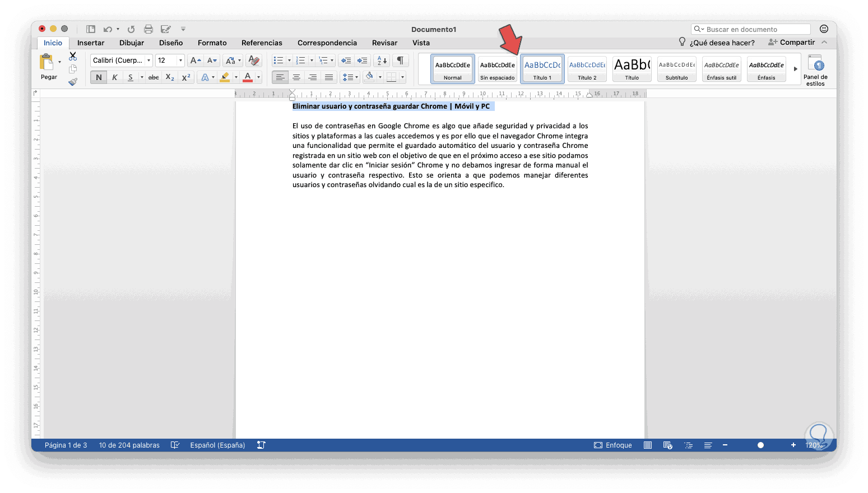Apply superscript formatting
The width and height of the screenshot is (868, 493).
186,77
